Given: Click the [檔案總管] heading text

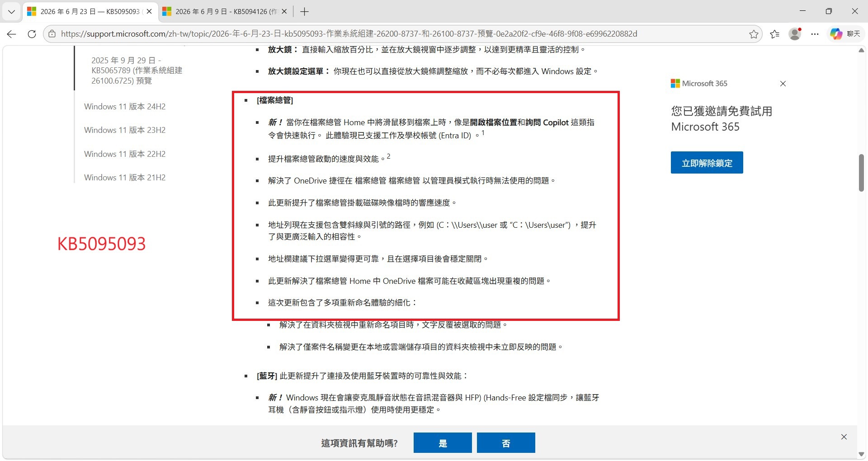Looking at the screenshot, I should (x=275, y=100).
